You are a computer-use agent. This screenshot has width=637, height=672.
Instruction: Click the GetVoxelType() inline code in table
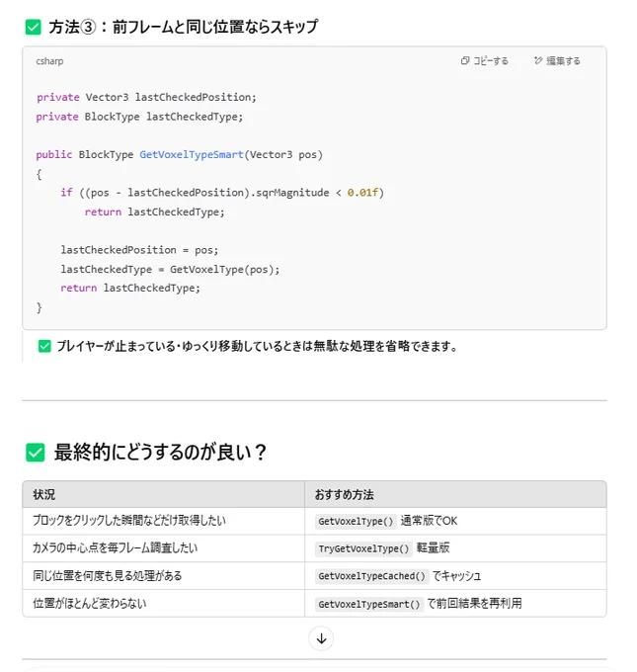356,521
